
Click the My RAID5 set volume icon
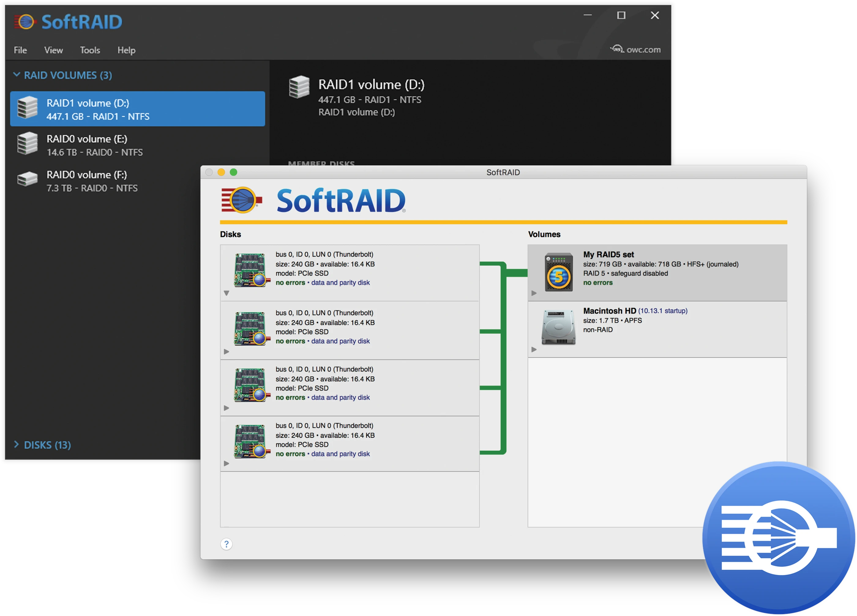pyautogui.click(x=559, y=272)
